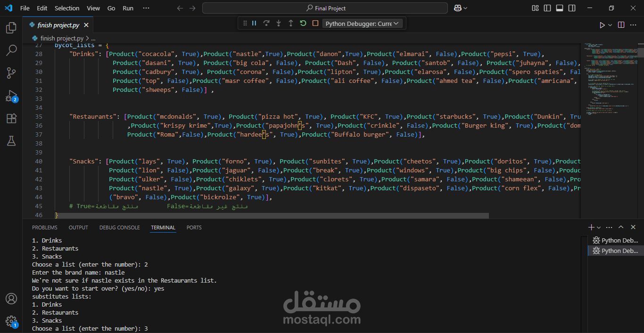This screenshot has width=644, height=333.
Task: Click the breadcrumb ellipsis item
Action: [93, 38]
